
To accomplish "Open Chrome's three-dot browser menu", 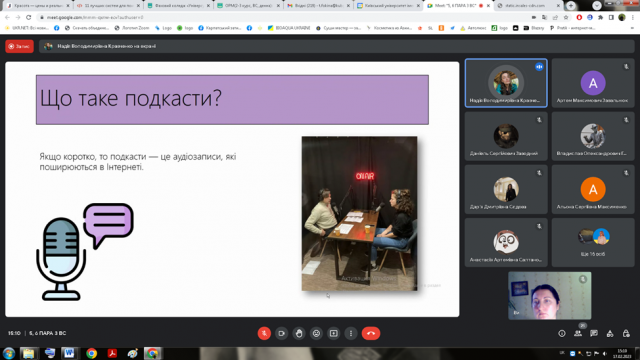I will click(633, 18).
